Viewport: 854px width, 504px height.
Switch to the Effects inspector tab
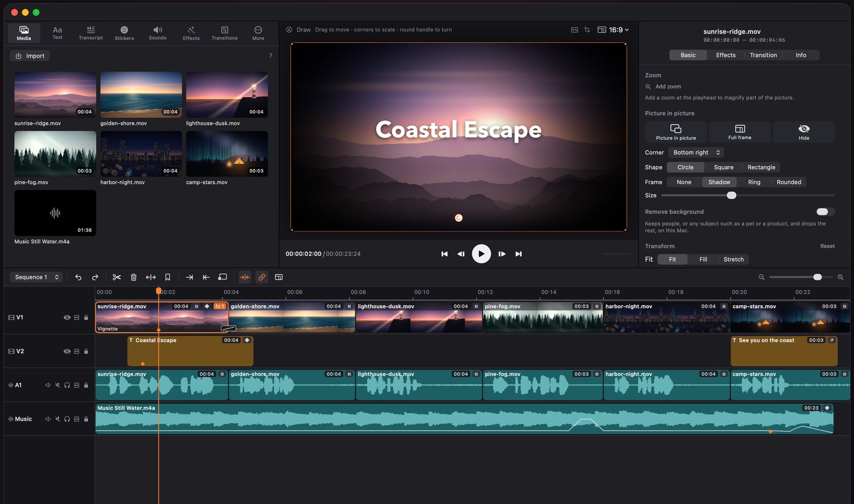click(x=725, y=55)
